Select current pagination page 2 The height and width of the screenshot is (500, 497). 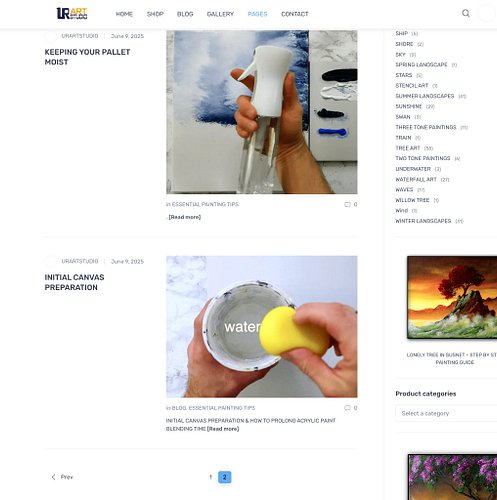[x=225, y=477]
